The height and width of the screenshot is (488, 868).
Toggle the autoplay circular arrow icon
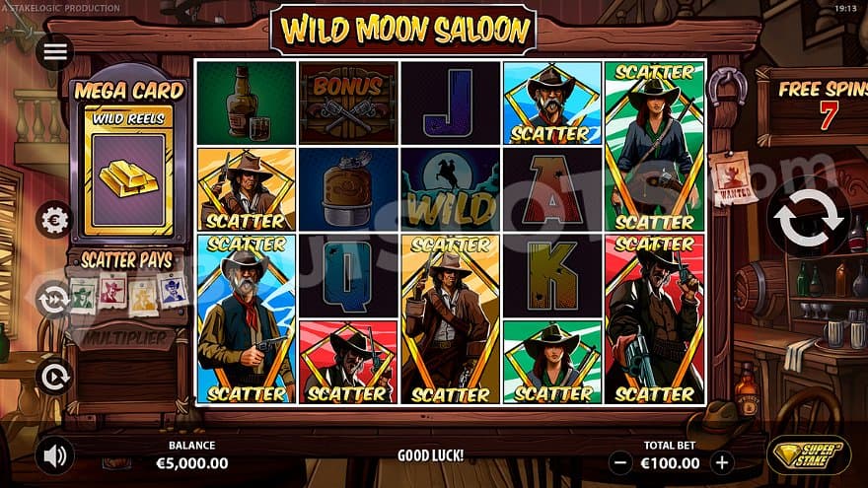click(53, 377)
